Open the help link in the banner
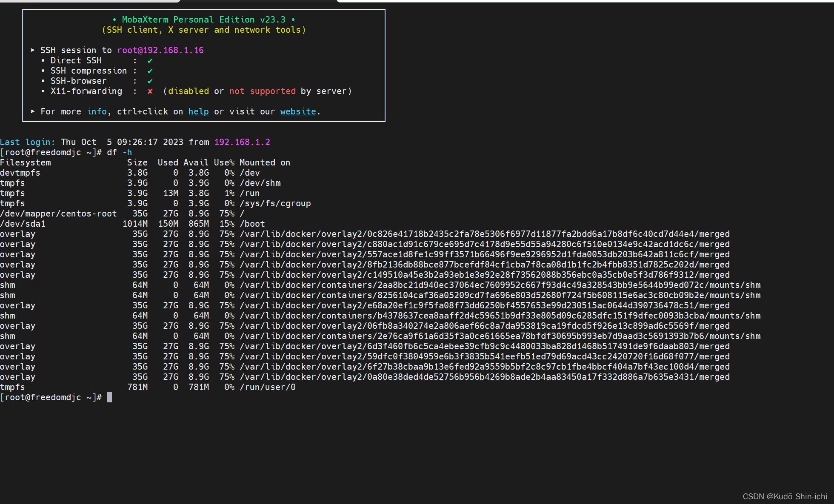Screen dimensions: 834x504 pyautogui.click(x=198, y=111)
